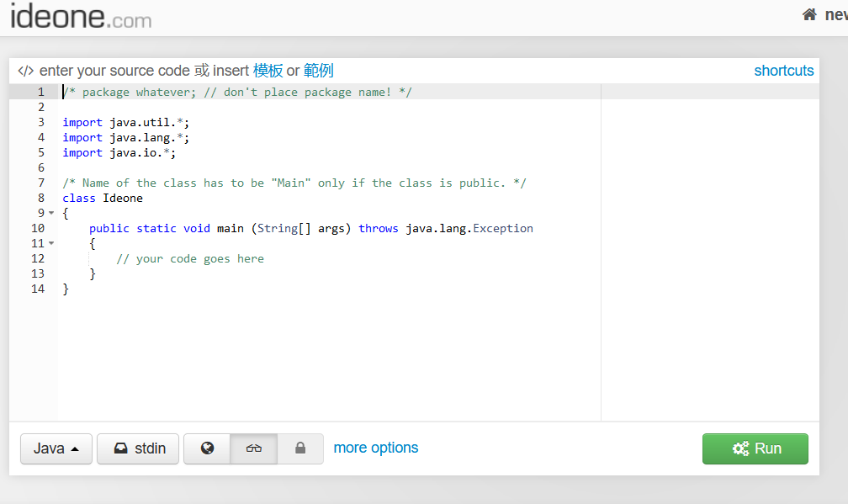Click the 'class Ideone' line text
Image resolution: width=848 pixels, height=504 pixels.
pos(103,198)
